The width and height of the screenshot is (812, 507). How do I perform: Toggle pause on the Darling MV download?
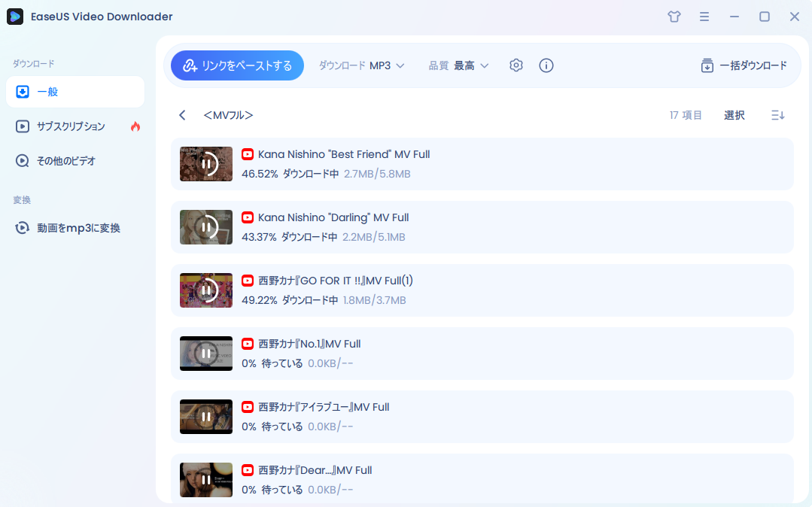(205, 227)
